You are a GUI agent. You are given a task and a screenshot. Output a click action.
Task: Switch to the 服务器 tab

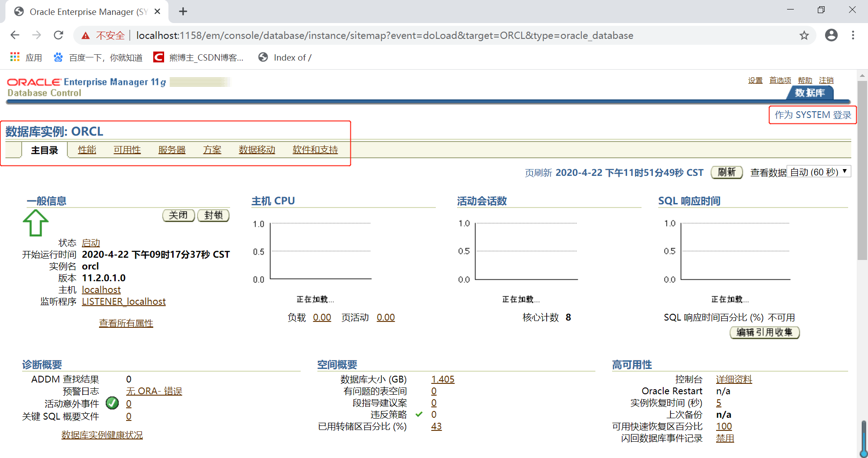coord(172,150)
